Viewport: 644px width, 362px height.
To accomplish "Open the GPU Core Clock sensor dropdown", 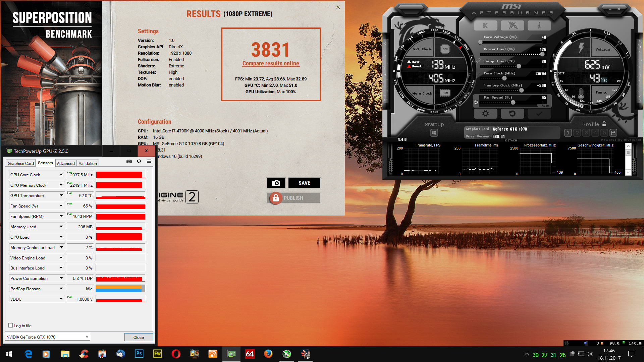I will (61, 175).
